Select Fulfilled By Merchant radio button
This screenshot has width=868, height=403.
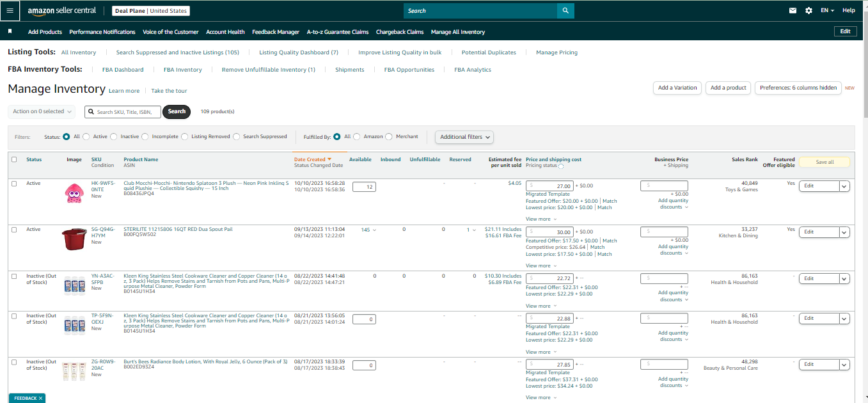click(x=389, y=137)
